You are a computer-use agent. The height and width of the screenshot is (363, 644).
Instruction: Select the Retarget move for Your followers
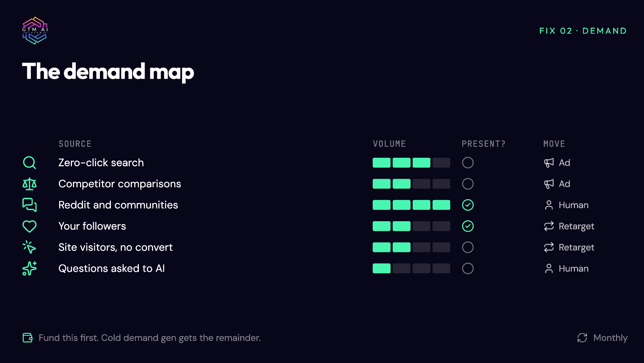569,226
